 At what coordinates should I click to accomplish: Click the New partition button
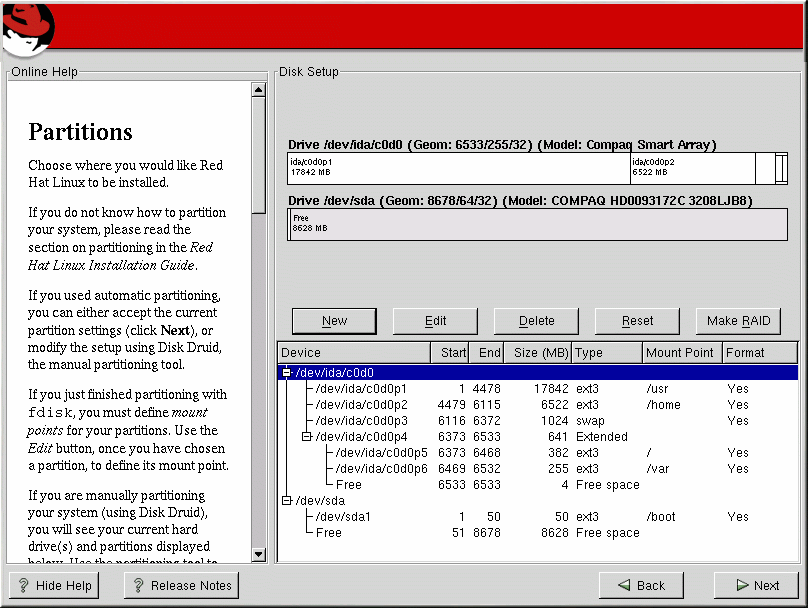334,321
